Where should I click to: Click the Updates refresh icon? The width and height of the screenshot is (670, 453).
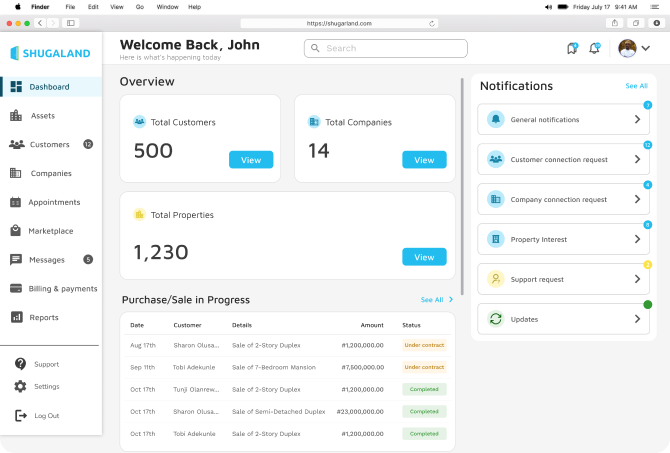tap(496, 319)
